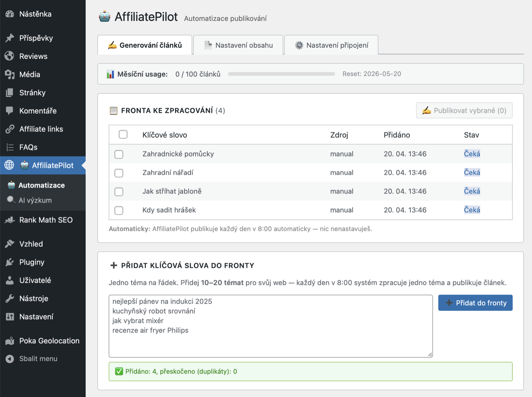Click the Sbalit menu label
Image resolution: width=532 pixels, height=397 pixels.
(38, 359)
